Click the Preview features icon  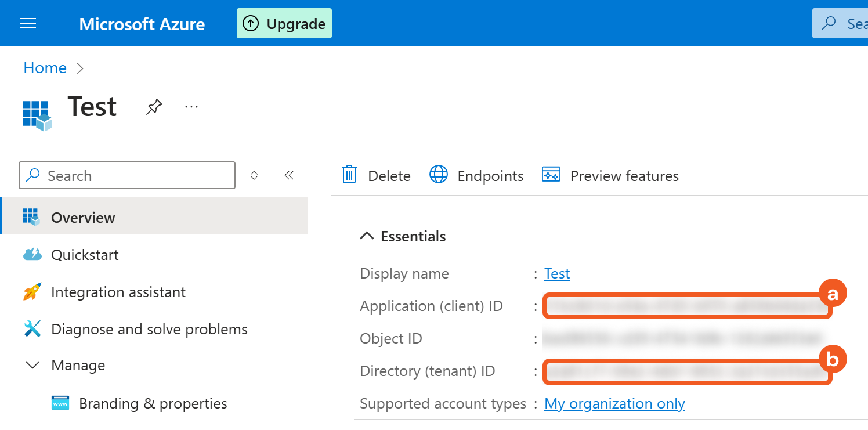[x=551, y=175]
